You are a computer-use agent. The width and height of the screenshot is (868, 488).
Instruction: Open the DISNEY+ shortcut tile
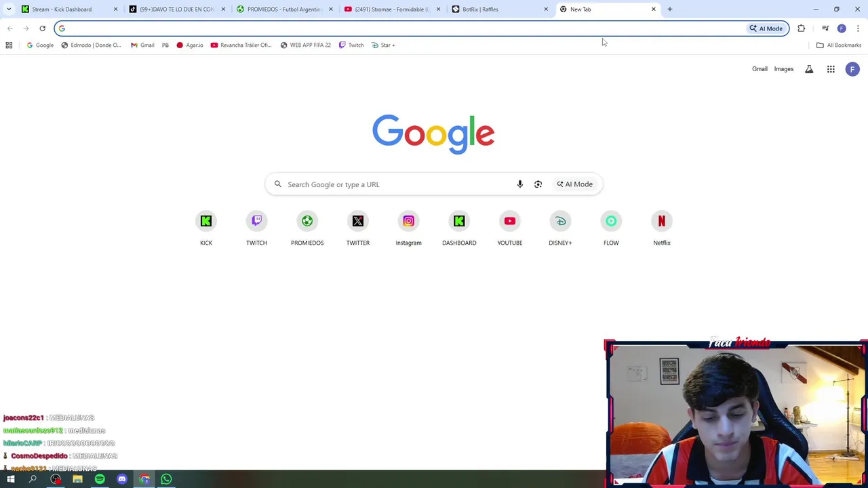(x=560, y=229)
